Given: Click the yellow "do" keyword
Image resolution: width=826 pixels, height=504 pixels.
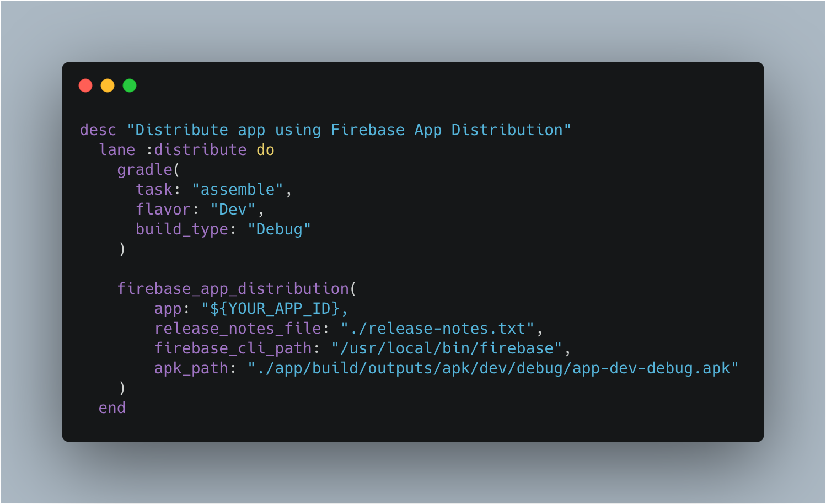Looking at the screenshot, I should click(265, 150).
